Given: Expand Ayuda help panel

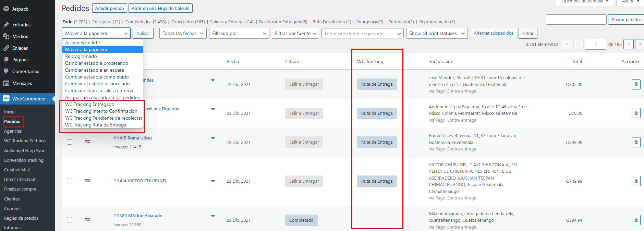Looking at the screenshot, I should click(x=630, y=2).
